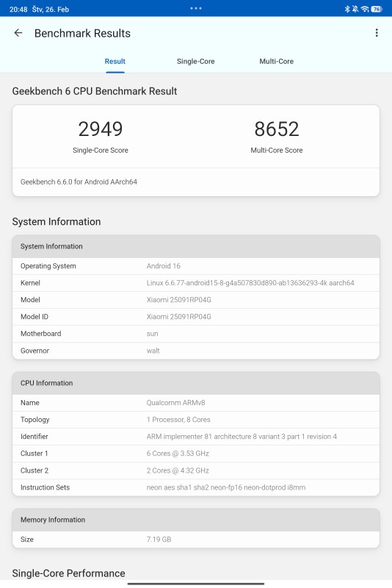
Task: Tap the Model Xiaomi 25091RP04G row
Action: coord(196,300)
